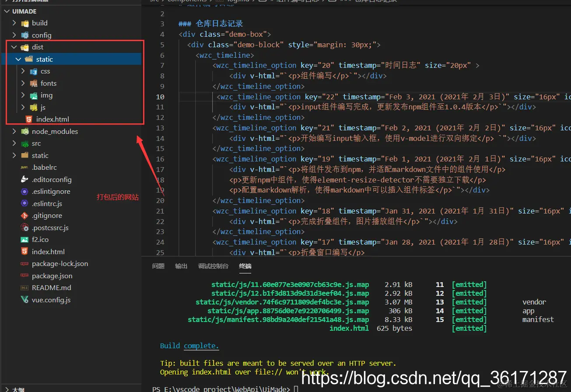This screenshot has height=392, width=571.
Task: Open the 调试控制台 panel tab
Action: pyautogui.click(x=213, y=266)
